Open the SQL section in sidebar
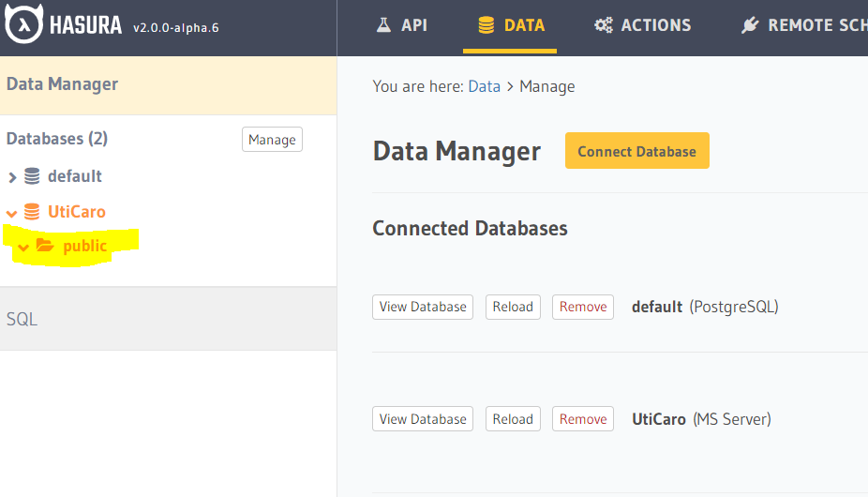Viewport: 868px width, 497px height. point(169,319)
